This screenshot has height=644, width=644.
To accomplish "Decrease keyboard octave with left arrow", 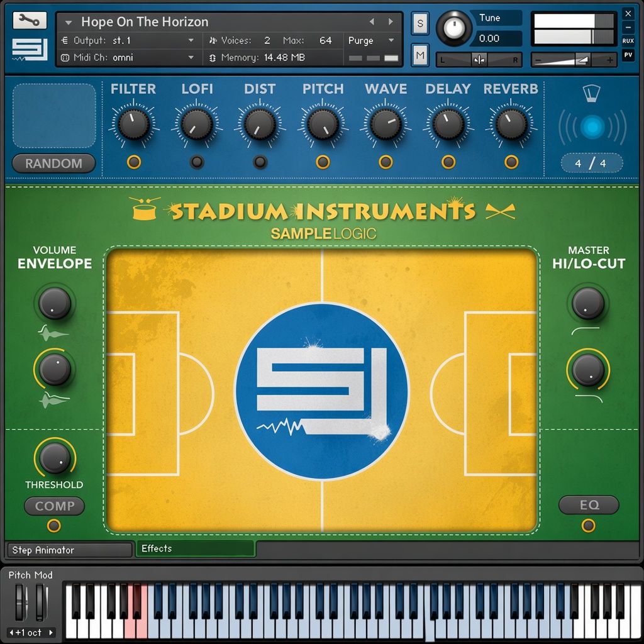I will (x=11, y=633).
